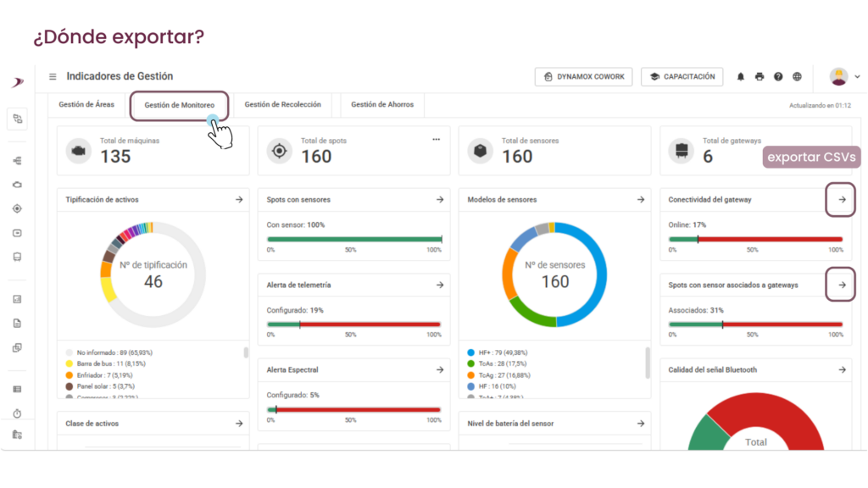Click the Dynamox logo in sidebar

[x=18, y=82]
